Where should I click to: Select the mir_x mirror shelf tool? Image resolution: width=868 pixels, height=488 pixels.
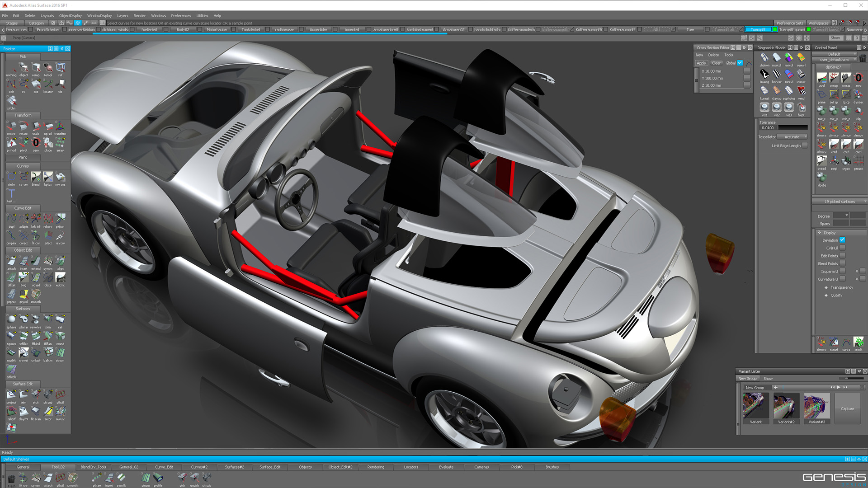point(821,112)
